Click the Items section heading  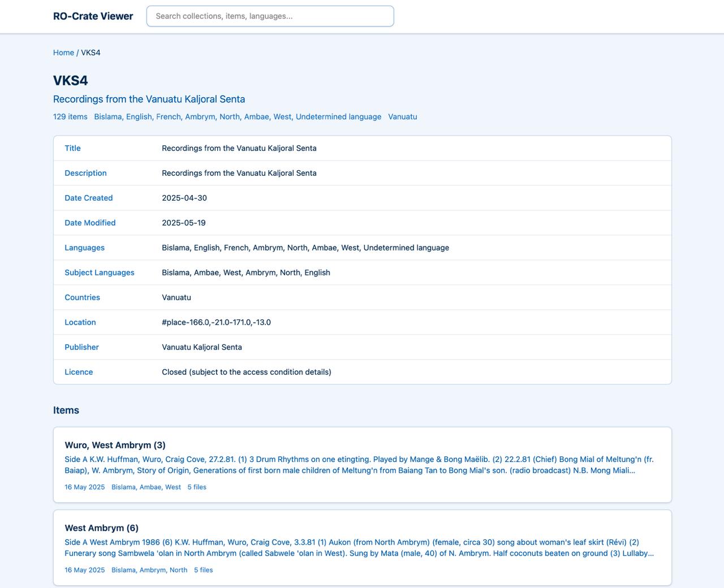tap(66, 410)
